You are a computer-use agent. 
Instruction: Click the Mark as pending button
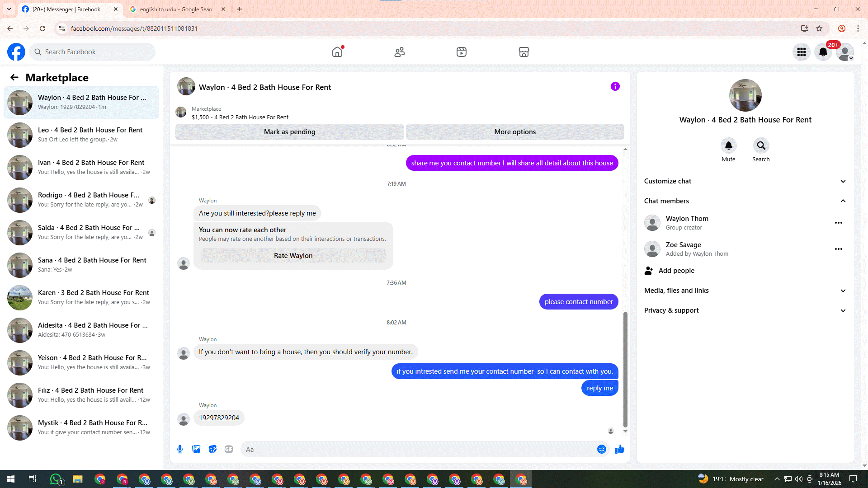(x=289, y=132)
